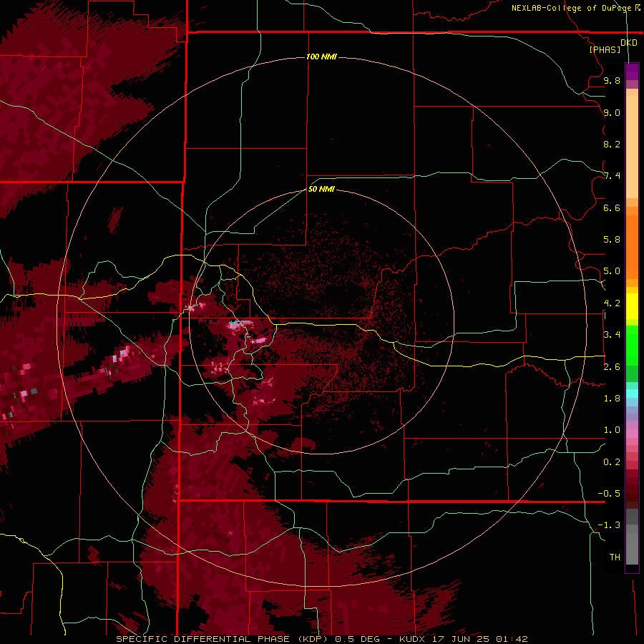This screenshot has width=644, height=644.
Task: Click the 3.4 legend scale value
Action: [x=612, y=335]
